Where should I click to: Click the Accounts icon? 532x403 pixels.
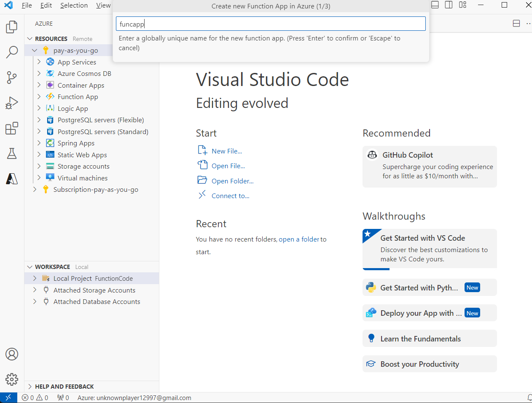(x=12, y=354)
